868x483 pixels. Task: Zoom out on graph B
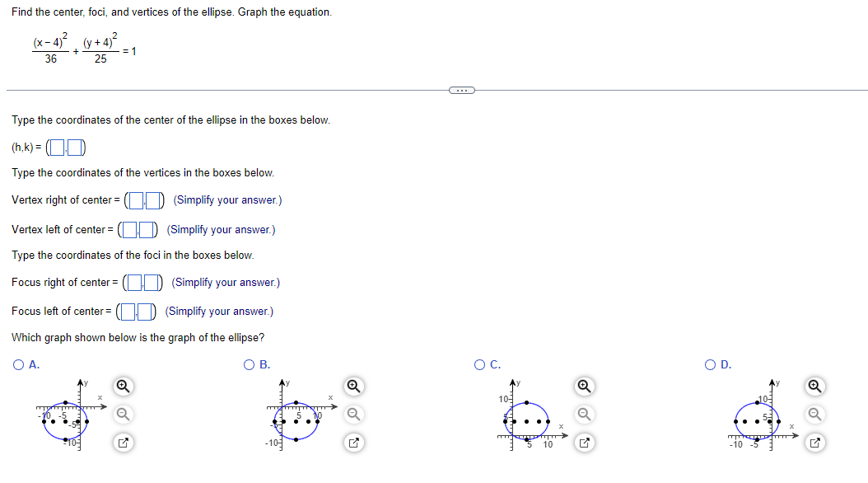point(354,415)
